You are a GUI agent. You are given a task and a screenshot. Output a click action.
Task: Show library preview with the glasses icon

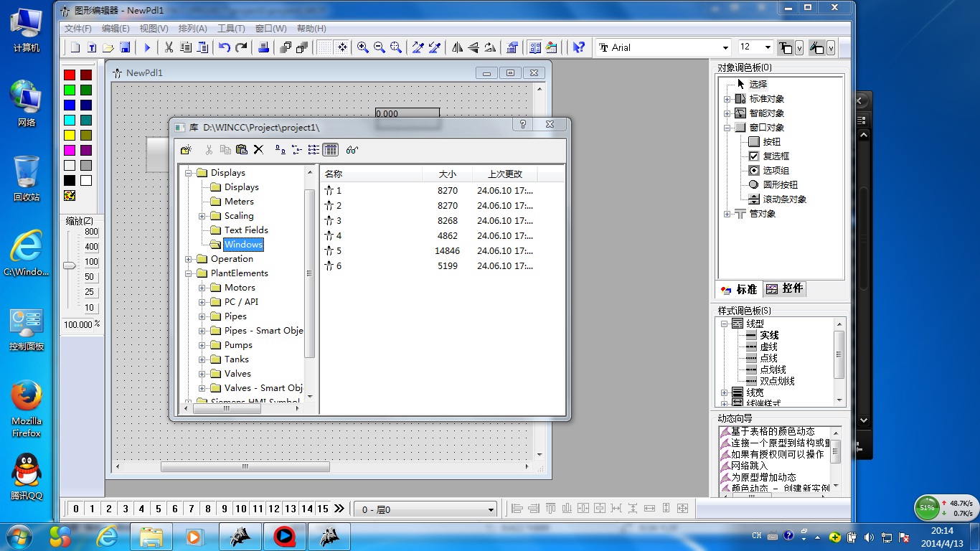tap(352, 149)
